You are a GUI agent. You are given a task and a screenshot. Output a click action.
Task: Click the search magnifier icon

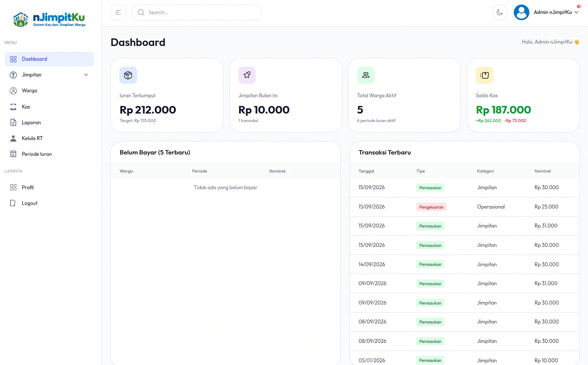(141, 12)
